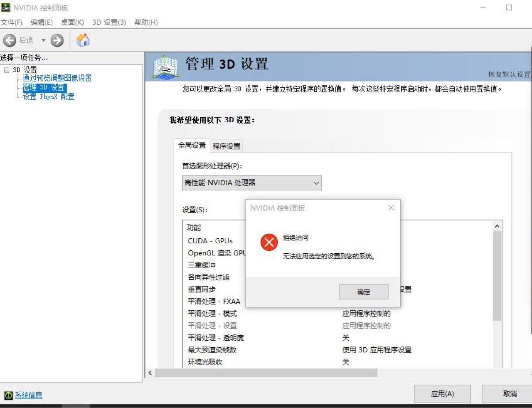Image resolution: width=532 pixels, height=408 pixels.
Task: Maximize the NVIDIA 控制面板 window
Action: (509, 7)
